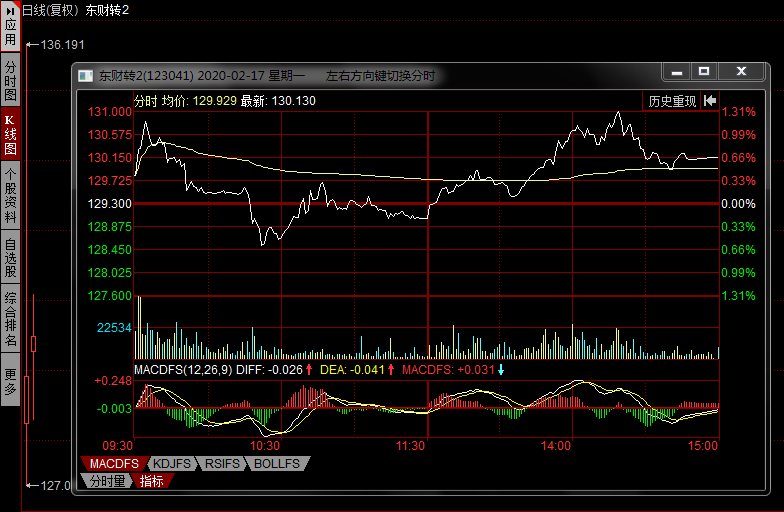This screenshot has height=512, width=784.
Task: Click the 127.600 price axis label
Action: point(110,296)
